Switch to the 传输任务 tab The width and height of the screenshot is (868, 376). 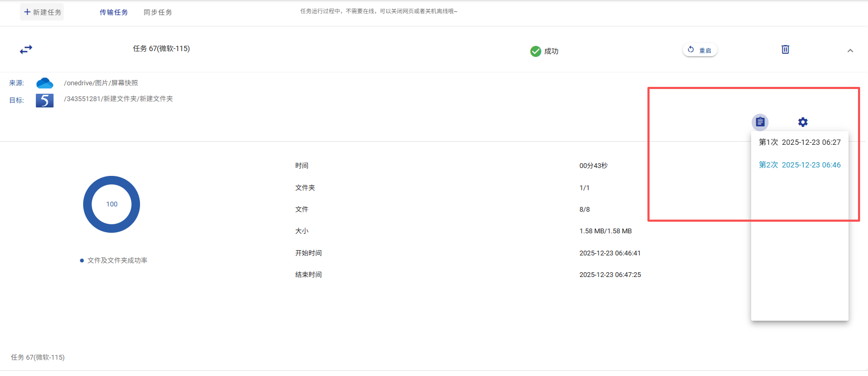(x=114, y=12)
